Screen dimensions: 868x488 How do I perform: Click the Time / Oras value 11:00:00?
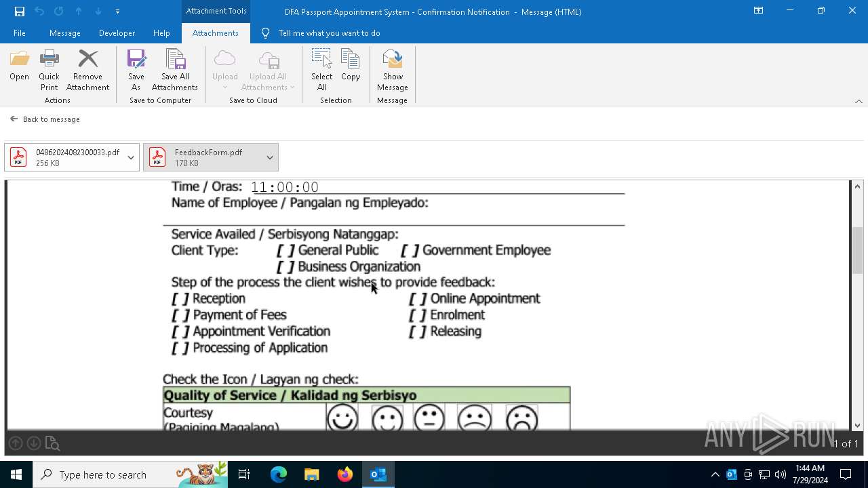(x=285, y=187)
